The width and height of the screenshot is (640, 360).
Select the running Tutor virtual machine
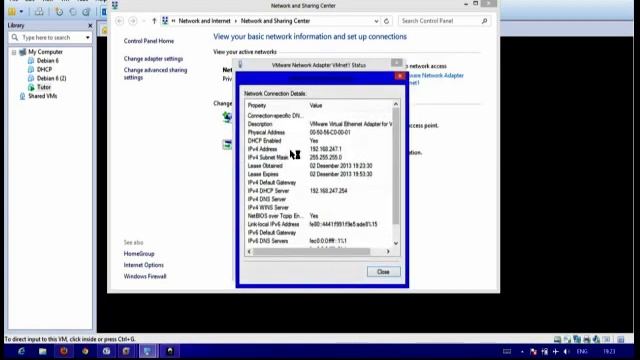(x=44, y=87)
